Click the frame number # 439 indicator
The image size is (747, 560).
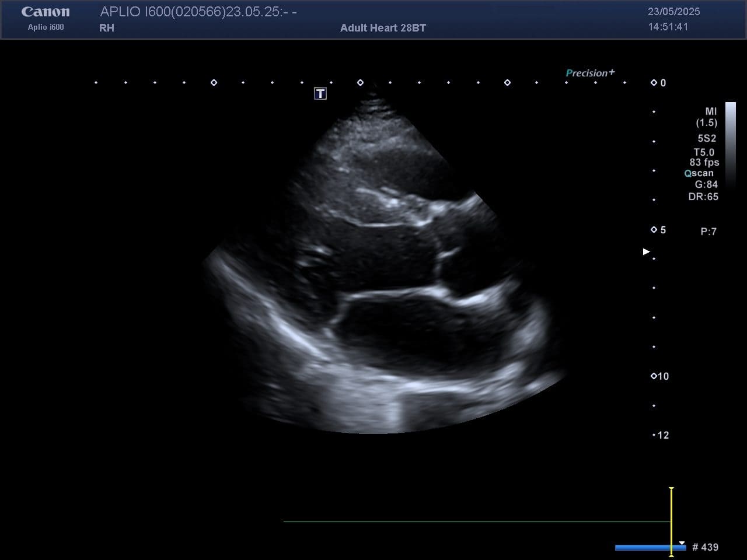[705, 547]
